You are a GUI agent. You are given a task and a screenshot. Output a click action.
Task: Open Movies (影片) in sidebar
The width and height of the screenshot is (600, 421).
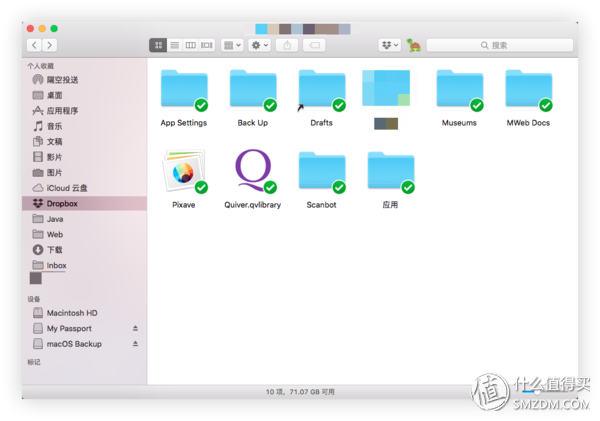(84, 157)
